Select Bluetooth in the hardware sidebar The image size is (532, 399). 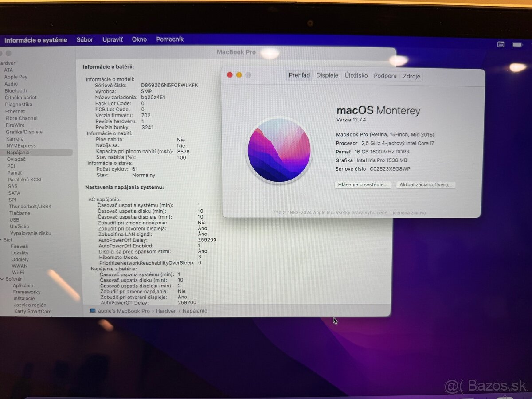[x=16, y=90]
